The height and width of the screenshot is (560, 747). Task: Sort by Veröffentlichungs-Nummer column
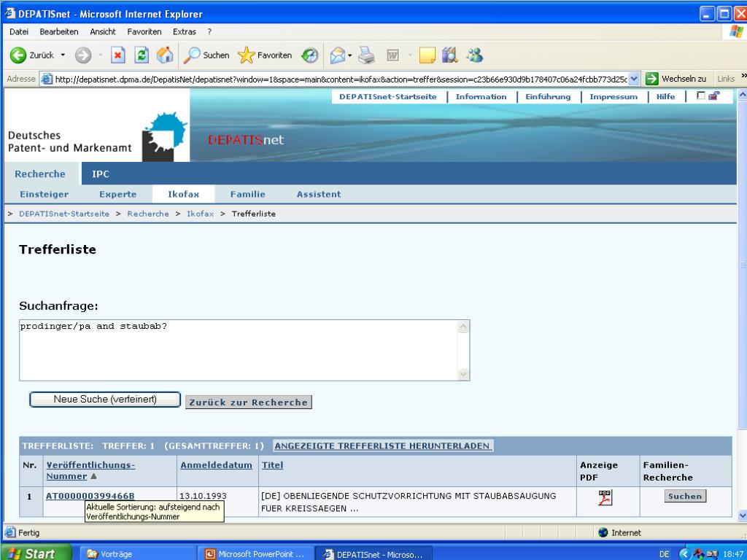[90, 470]
